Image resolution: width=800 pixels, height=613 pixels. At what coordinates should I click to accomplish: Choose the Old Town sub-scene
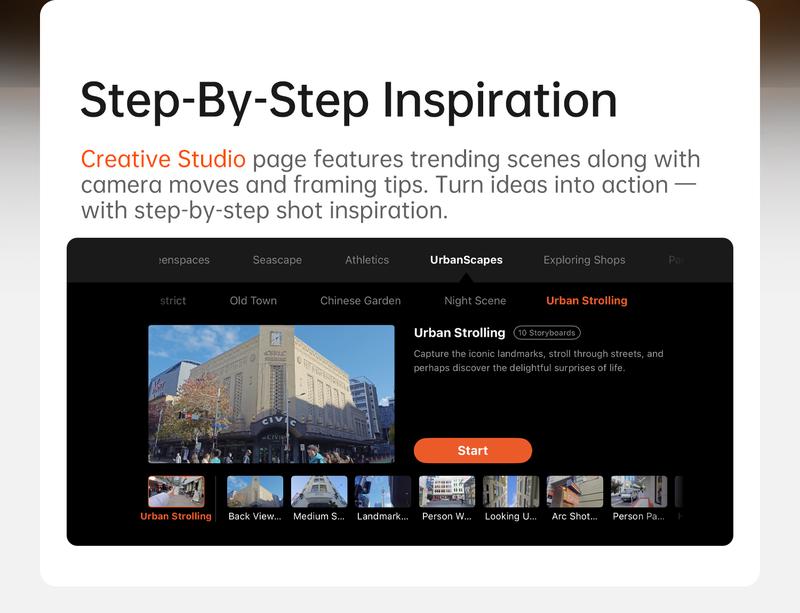pyautogui.click(x=253, y=301)
